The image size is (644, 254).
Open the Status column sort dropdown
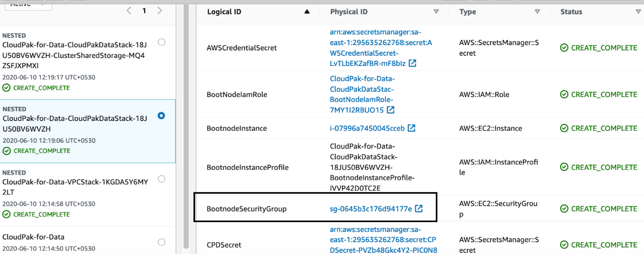[x=638, y=11]
